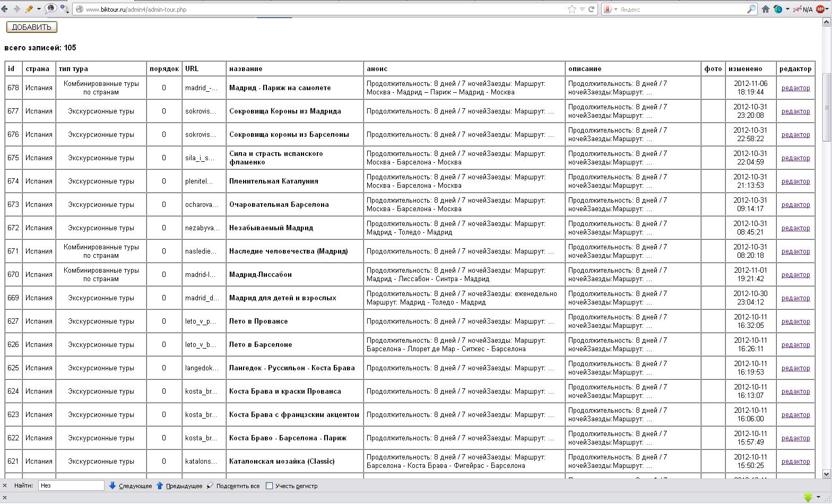Select 'Каталонская мозайка (Classic)' cell
The height and width of the screenshot is (504, 832).
point(294,462)
